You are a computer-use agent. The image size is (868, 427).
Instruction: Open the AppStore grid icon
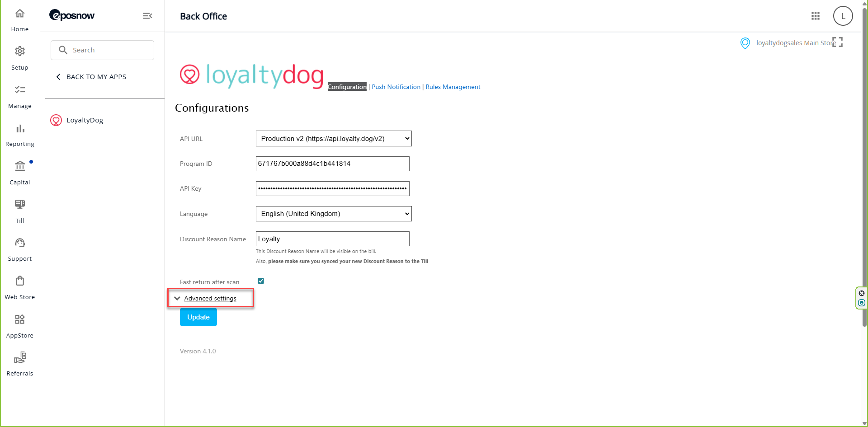[x=20, y=319]
